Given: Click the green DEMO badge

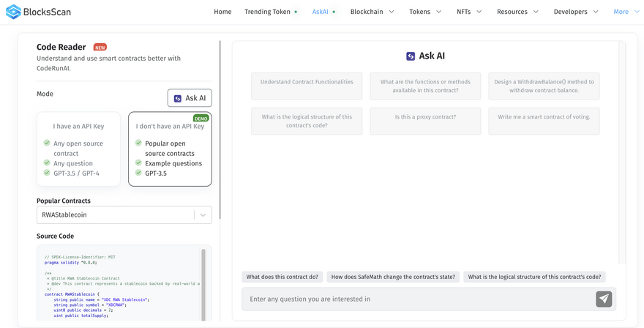Looking at the screenshot, I should pos(201,118).
